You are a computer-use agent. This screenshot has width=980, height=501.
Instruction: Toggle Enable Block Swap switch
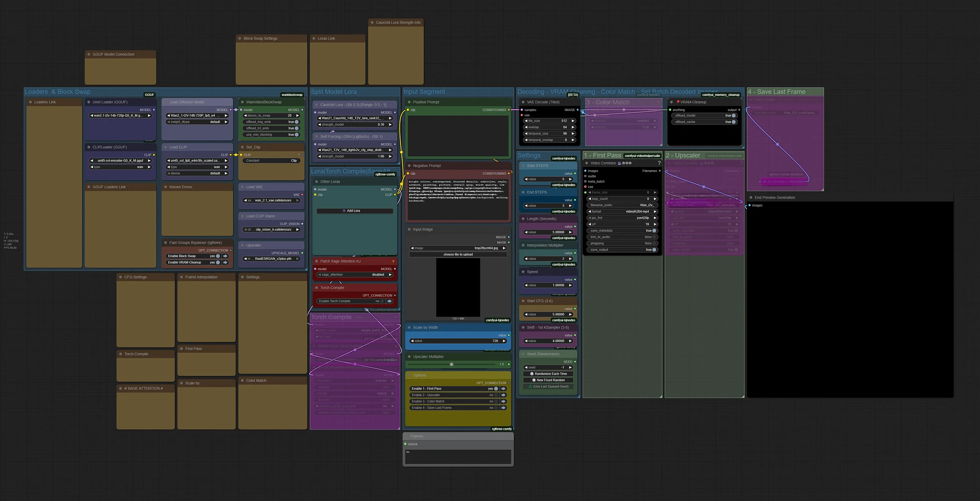click(x=218, y=256)
